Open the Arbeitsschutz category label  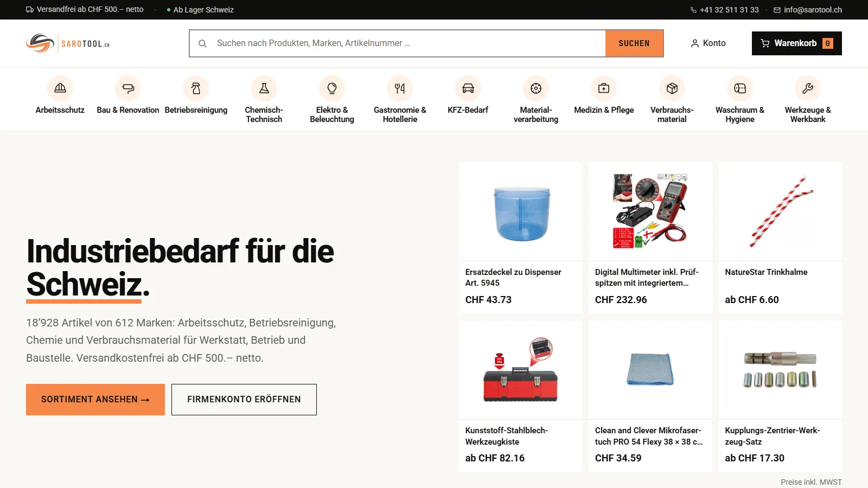pyautogui.click(x=60, y=110)
